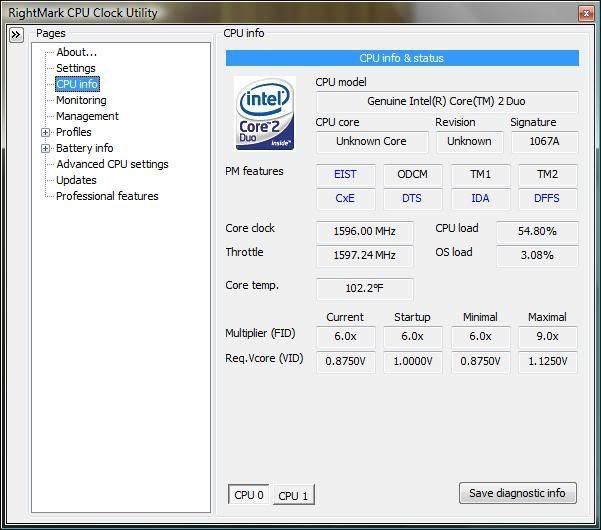Click the TM1 power feature box

[x=480, y=174]
